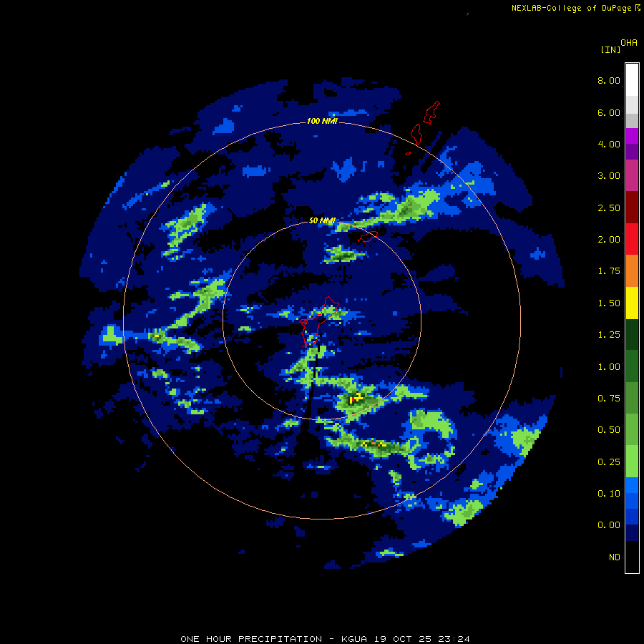The height and width of the screenshot is (644, 644).
Task: Select the 4.00 legend value
Action: 609,144
